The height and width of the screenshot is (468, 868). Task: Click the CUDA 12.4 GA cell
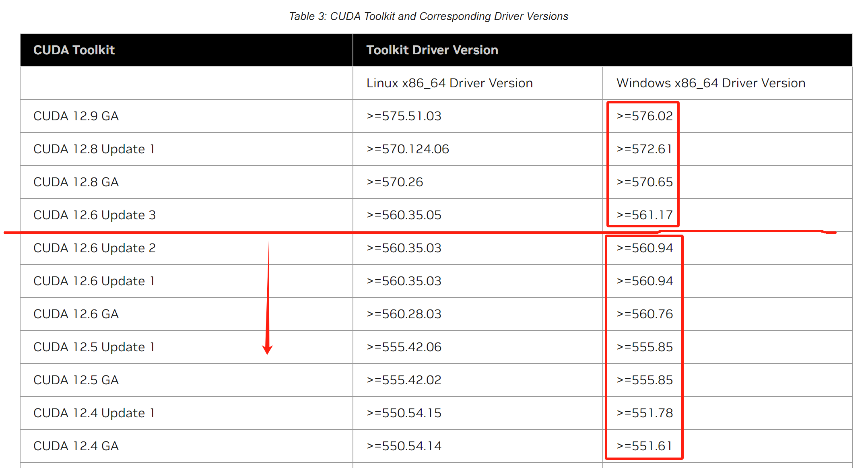click(x=76, y=446)
